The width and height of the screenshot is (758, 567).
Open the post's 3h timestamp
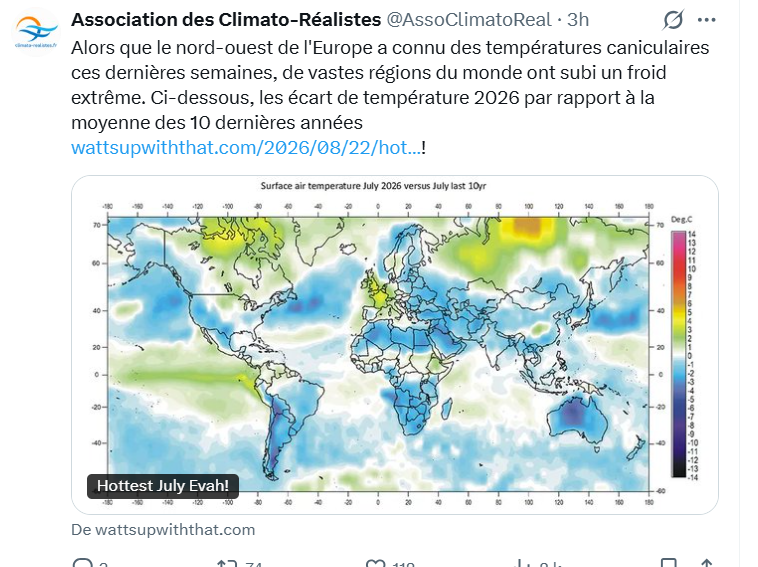point(578,20)
